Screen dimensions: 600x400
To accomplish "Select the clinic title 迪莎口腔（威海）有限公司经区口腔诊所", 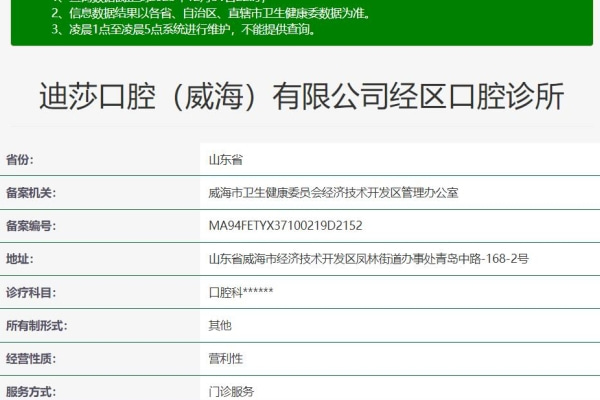I will click(x=302, y=96).
